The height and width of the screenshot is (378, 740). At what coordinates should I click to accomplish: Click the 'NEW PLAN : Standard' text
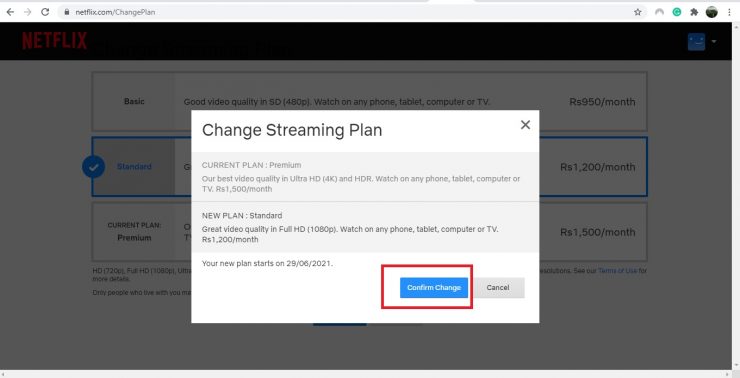coord(242,216)
